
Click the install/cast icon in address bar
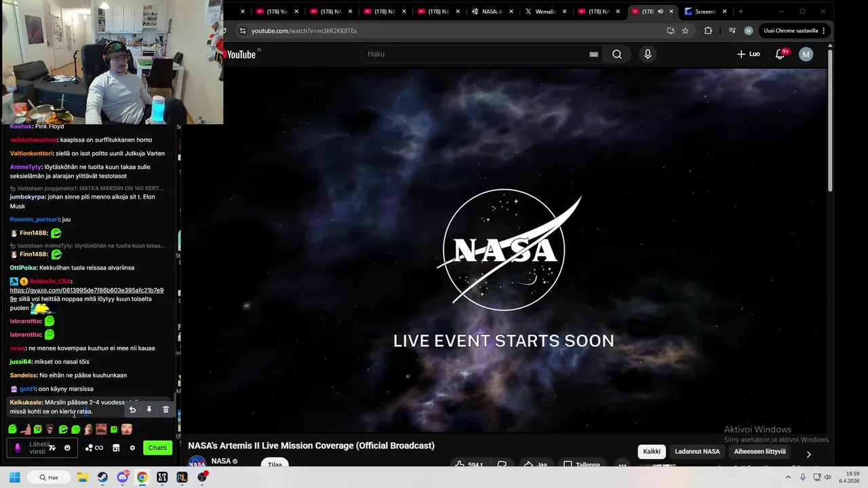coord(670,30)
